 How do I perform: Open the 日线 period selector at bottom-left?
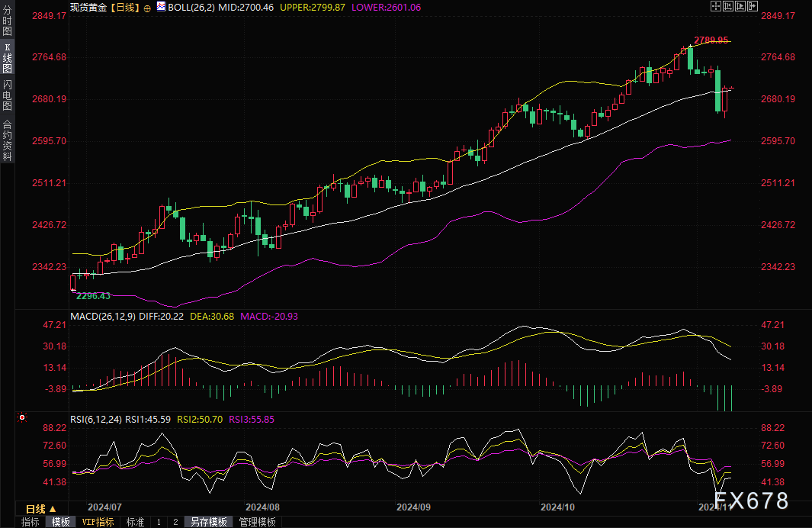click(40, 509)
